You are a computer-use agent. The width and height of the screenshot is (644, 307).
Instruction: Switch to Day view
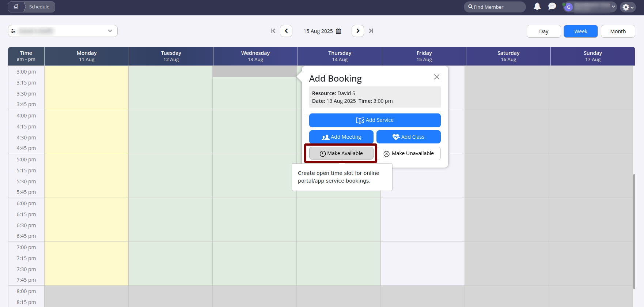click(543, 31)
